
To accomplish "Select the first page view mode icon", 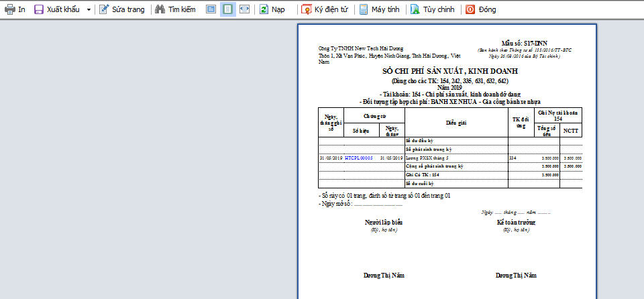I will tap(211, 10).
